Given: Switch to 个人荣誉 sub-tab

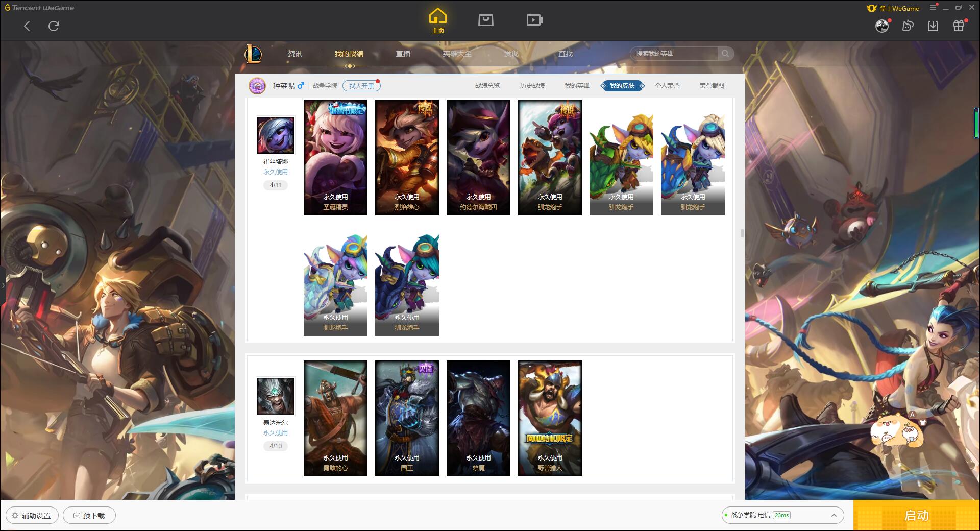Looking at the screenshot, I should (x=667, y=86).
